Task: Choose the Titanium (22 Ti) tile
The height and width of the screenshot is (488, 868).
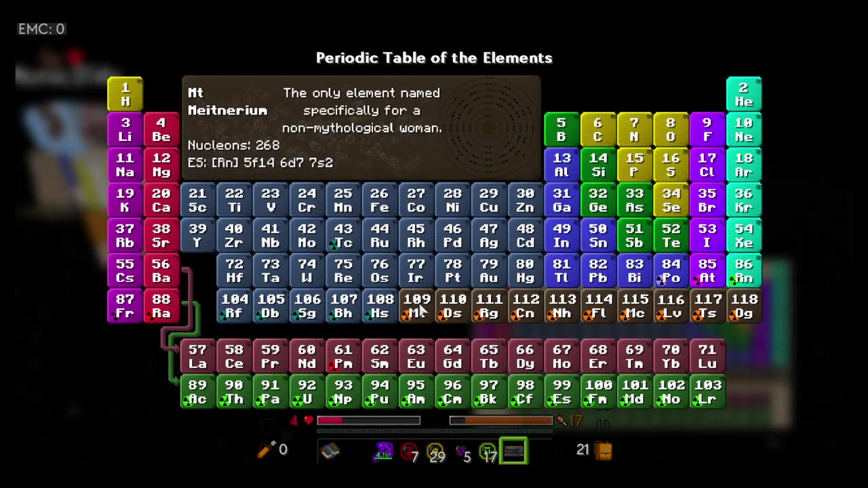Action: (x=235, y=200)
